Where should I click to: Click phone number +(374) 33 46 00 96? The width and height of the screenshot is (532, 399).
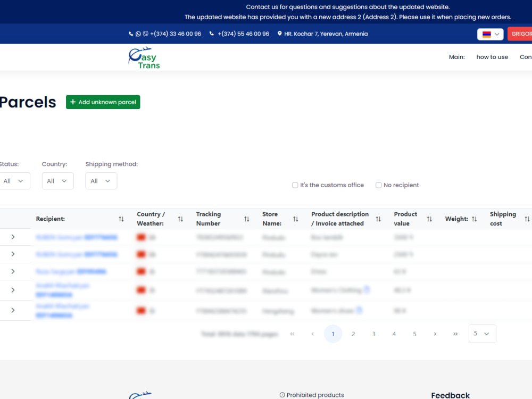click(x=176, y=34)
